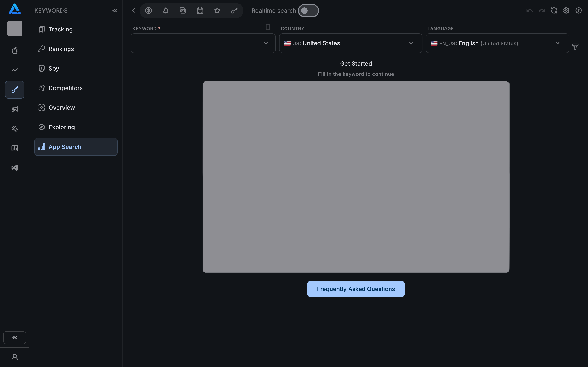Open the Apple section in the left rail
The width and height of the screenshot is (588, 367).
pyautogui.click(x=14, y=51)
